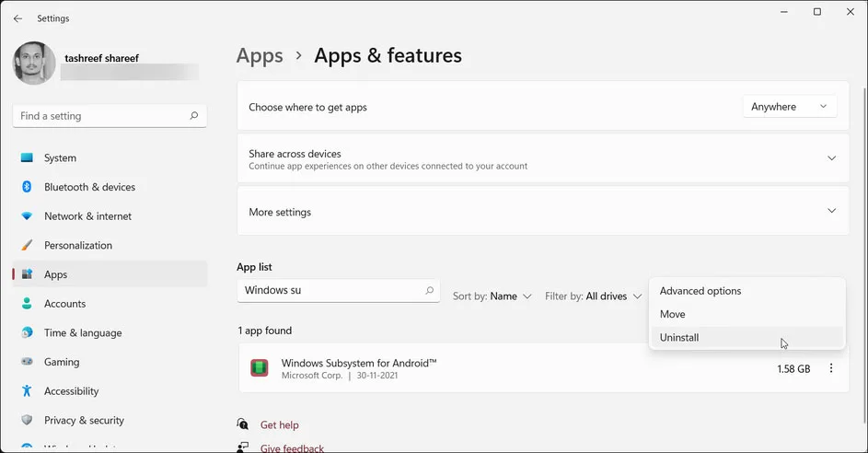The width and height of the screenshot is (868, 453).
Task: Click the Find a setting search box
Action: tap(110, 116)
